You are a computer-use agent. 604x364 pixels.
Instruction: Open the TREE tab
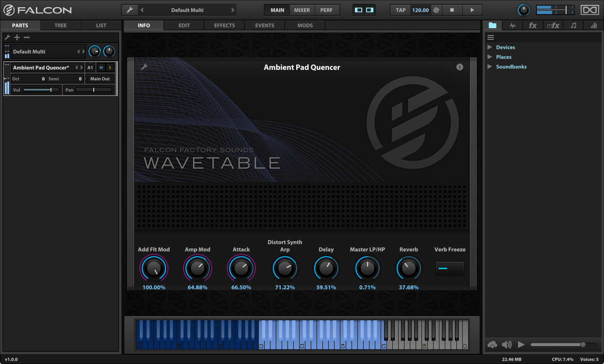(61, 25)
